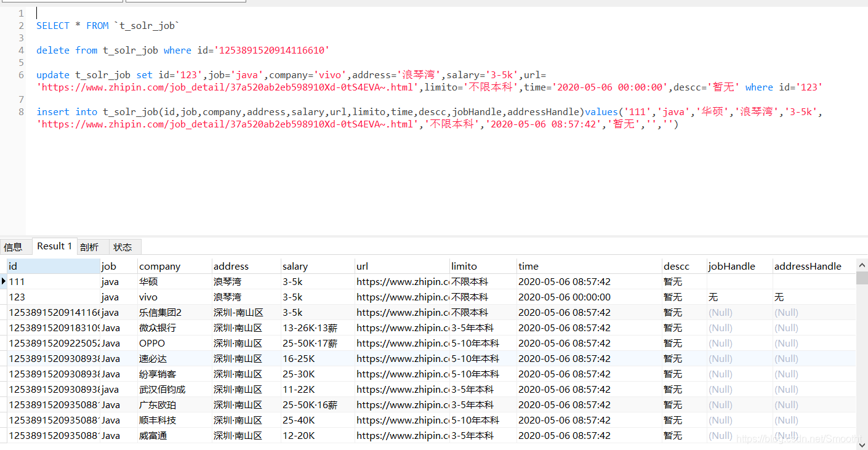Click line number 8 in the editor gutter
The width and height of the screenshot is (868, 450).
click(21, 111)
